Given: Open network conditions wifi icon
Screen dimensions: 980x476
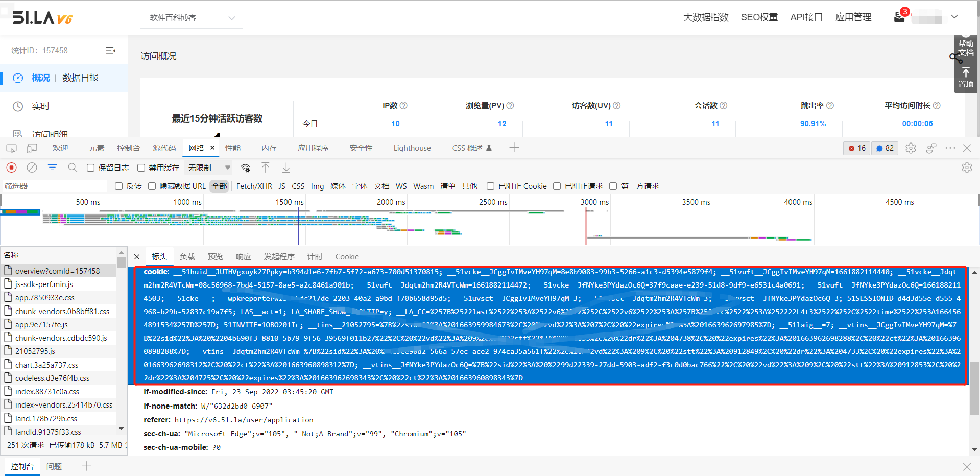Looking at the screenshot, I should 246,168.
